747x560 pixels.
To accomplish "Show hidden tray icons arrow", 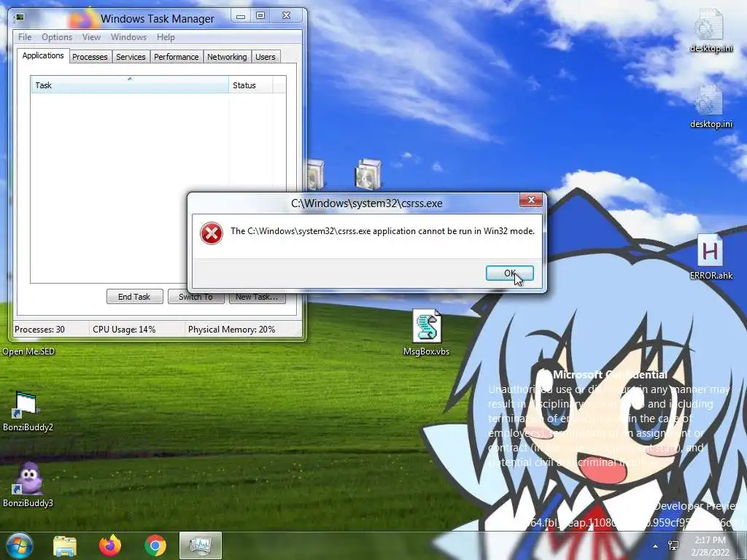I will (x=656, y=546).
